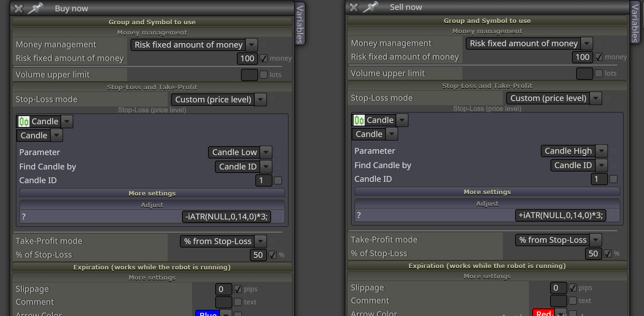Toggle Adjust section header in Sell now
The width and height of the screenshot is (644, 316).
click(487, 204)
